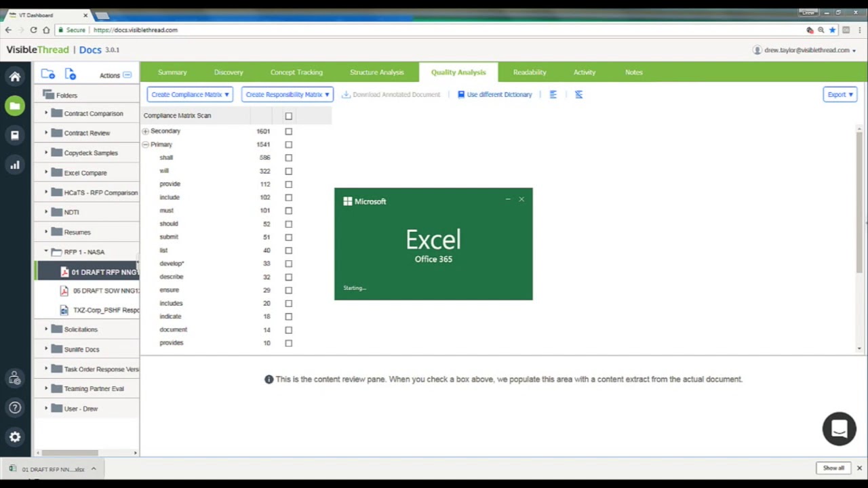868x488 pixels.
Task: Click the left-align list icon in toolbar
Action: 553,95
